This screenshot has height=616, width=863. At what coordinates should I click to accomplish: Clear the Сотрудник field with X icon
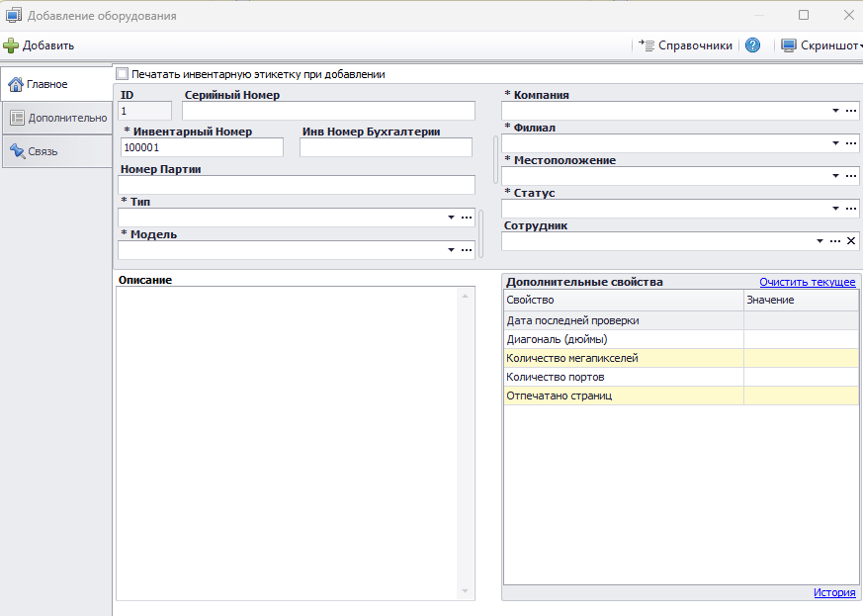point(851,241)
